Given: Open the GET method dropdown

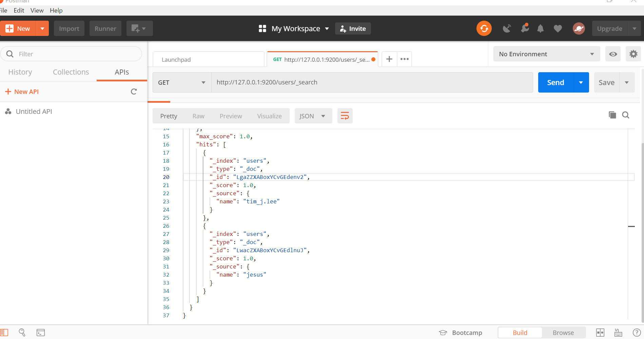Looking at the screenshot, I should click(181, 82).
